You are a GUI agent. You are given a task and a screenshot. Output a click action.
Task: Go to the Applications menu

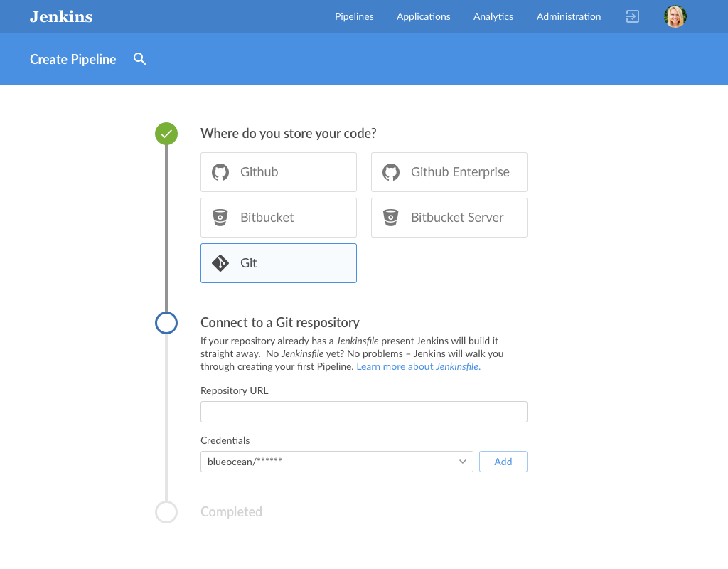424,16
